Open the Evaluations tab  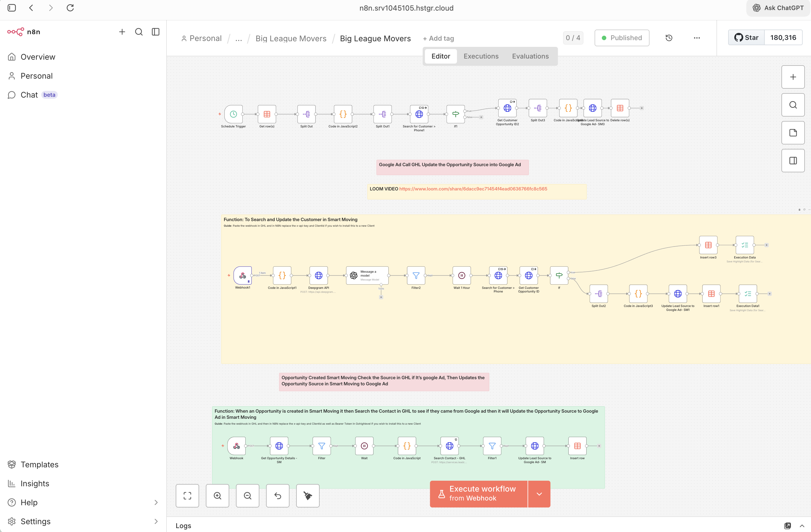pos(530,56)
